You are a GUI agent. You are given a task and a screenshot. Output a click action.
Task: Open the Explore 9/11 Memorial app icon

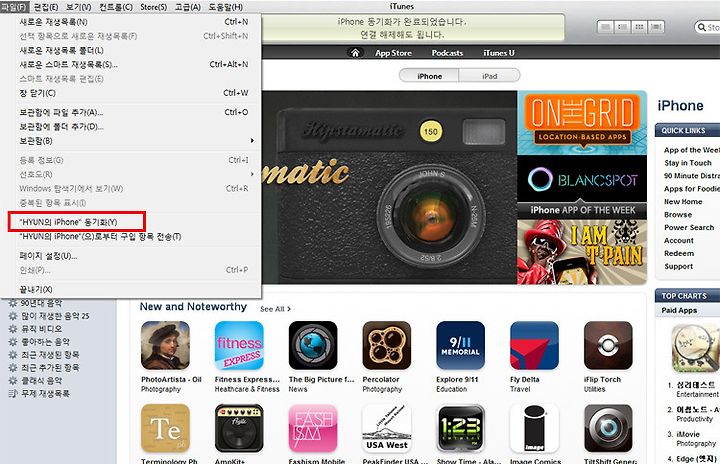coord(461,345)
